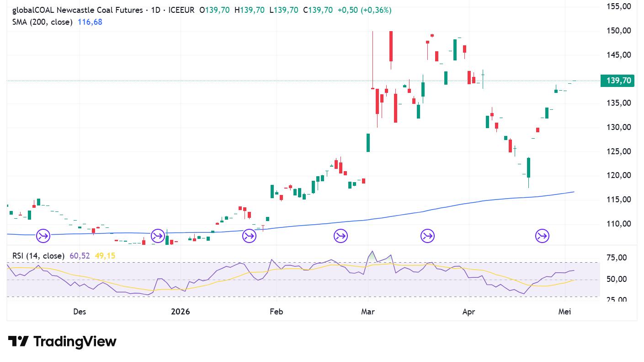
Task: Click the 2026 label on the time axis
Action: coord(180,312)
